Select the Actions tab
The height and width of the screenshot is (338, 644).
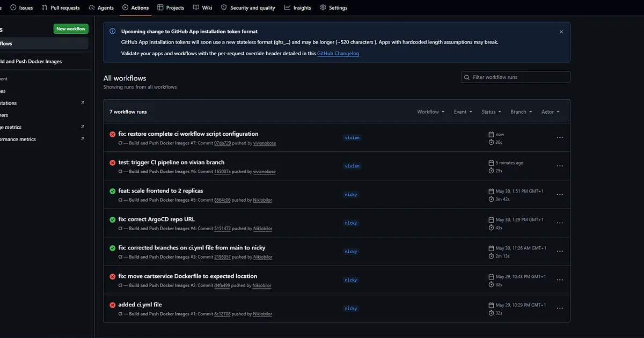coord(136,8)
